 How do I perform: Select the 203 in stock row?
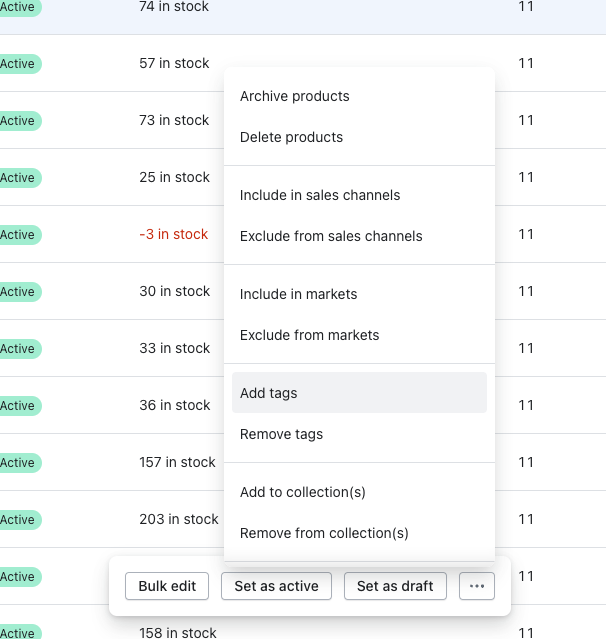click(x=179, y=519)
